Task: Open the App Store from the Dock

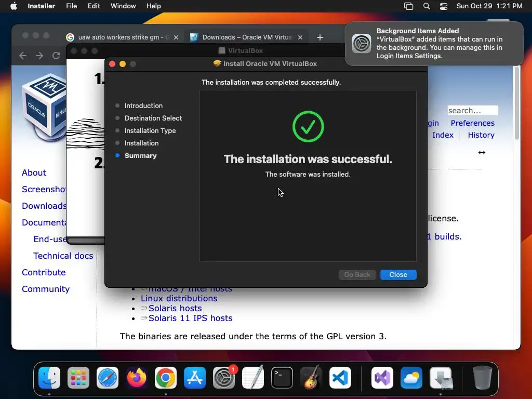Action: (195, 378)
